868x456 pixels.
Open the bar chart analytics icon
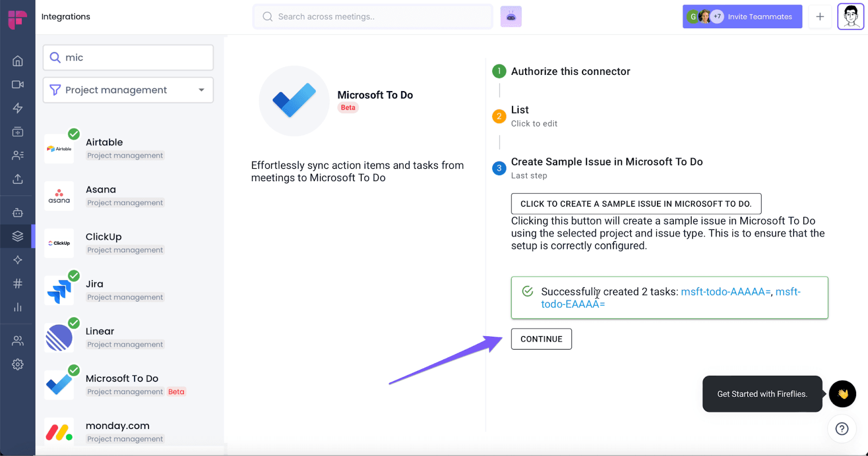click(17, 307)
